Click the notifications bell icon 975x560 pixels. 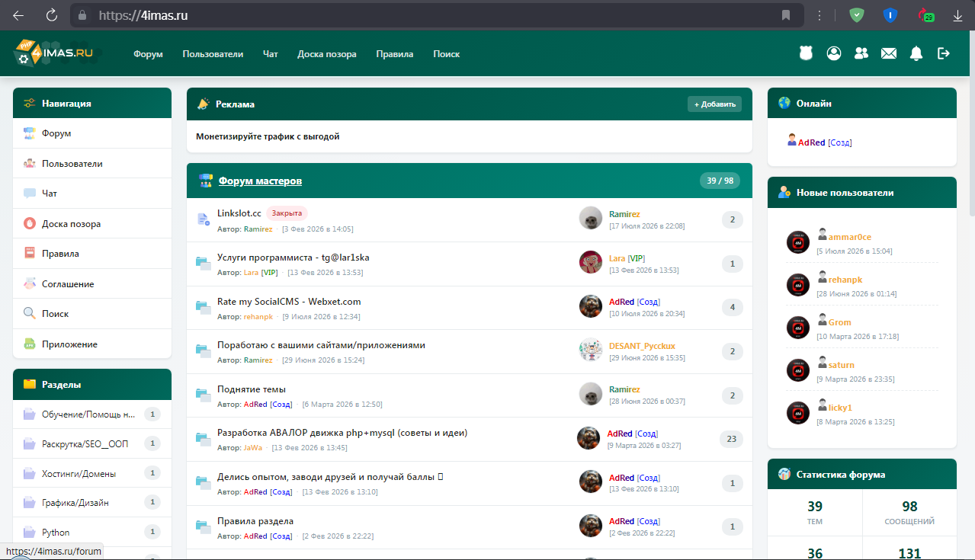coord(916,53)
